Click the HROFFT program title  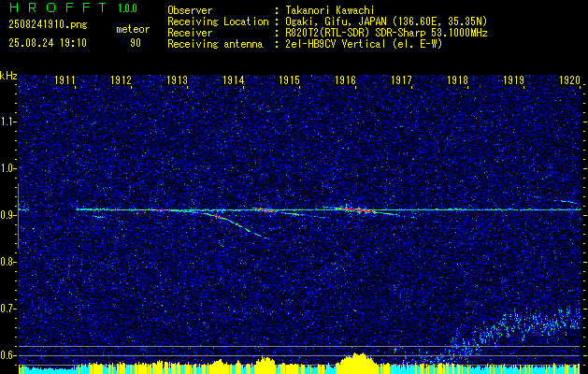click(x=58, y=7)
